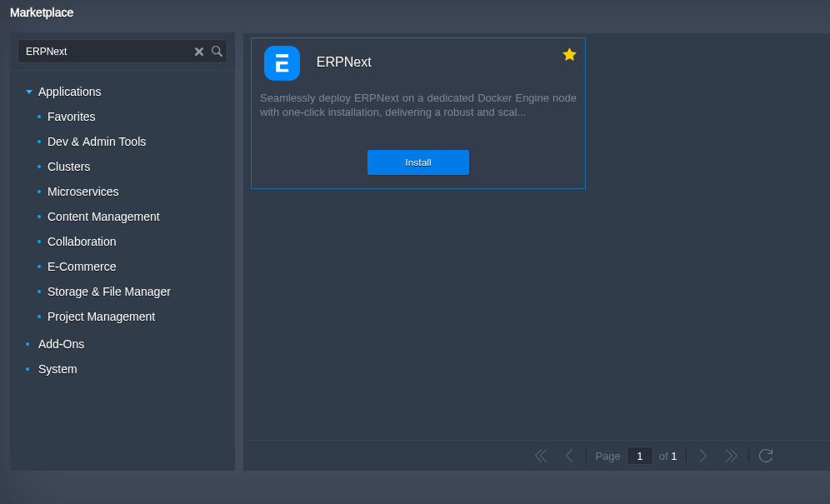Collapse the Applications category
This screenshot has height=504, width=830.
(29, 92)
